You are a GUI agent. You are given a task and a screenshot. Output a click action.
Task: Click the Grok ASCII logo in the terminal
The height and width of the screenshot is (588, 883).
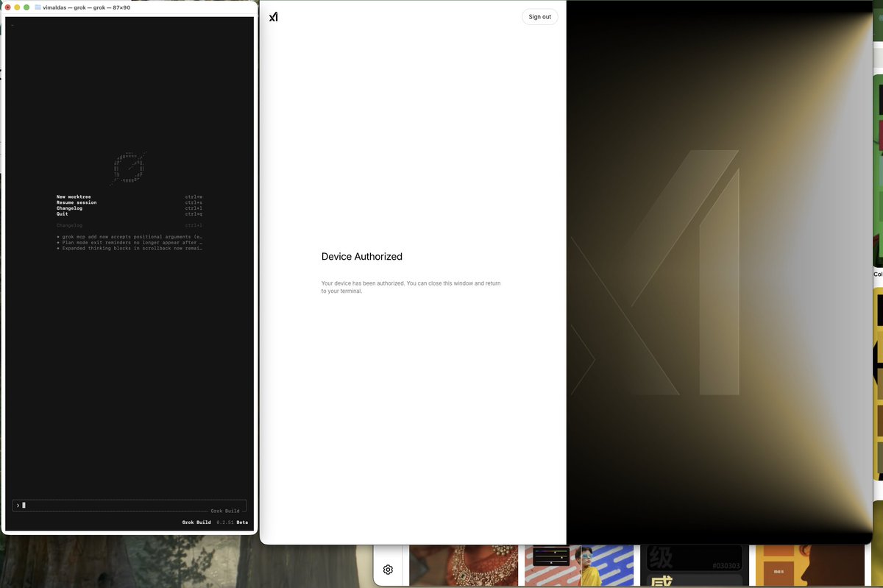click(x=129, y=168)
